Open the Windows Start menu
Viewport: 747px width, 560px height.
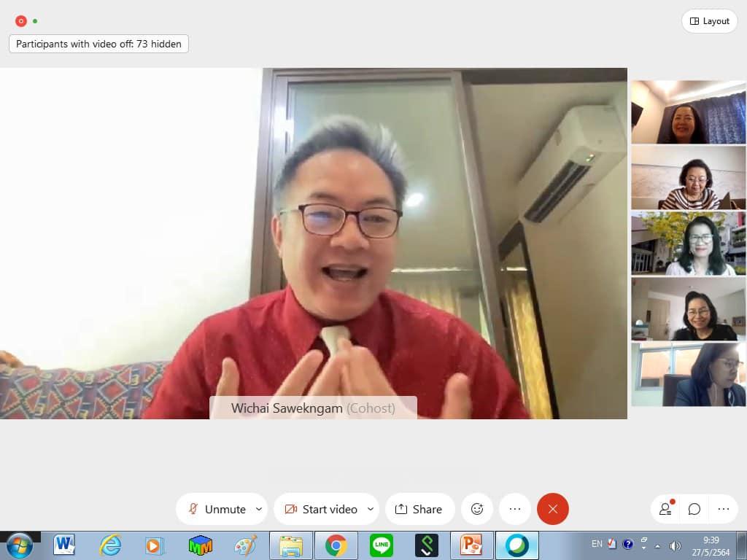pos(20,545)
